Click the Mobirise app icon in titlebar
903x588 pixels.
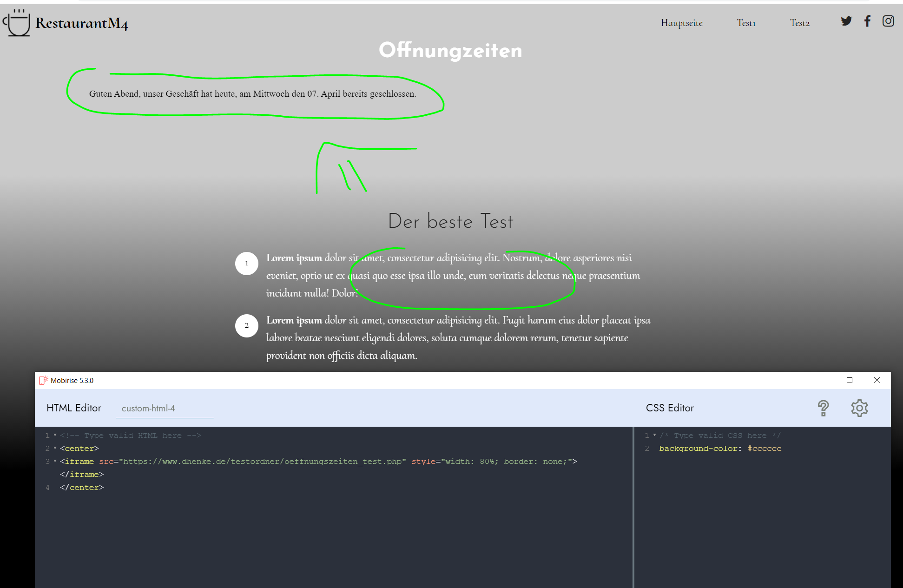(43, 380)
